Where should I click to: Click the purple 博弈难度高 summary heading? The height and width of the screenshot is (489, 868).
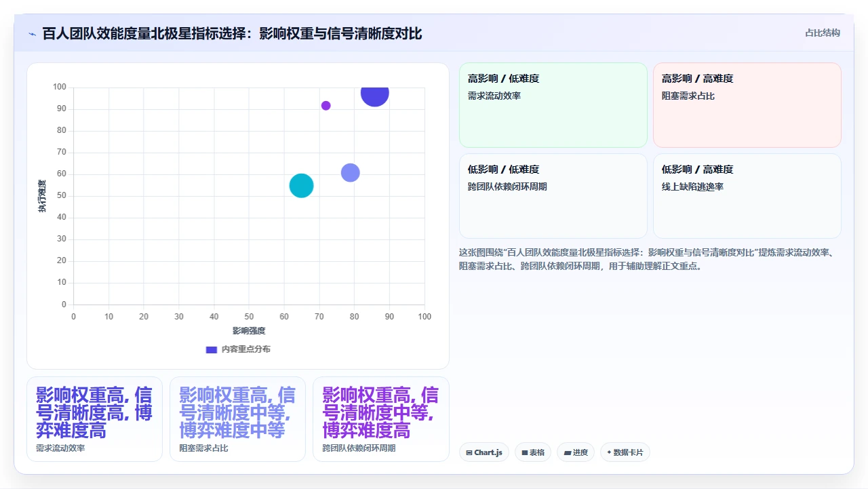click(x=380, y=412)
